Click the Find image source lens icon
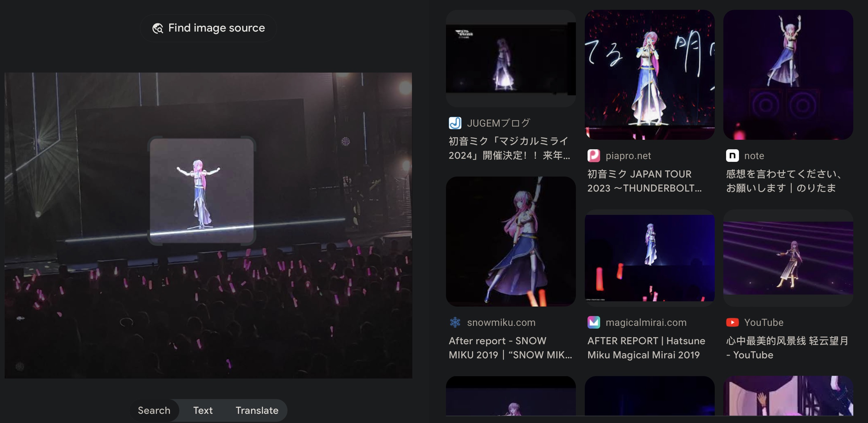 click(x=158, y=28)
